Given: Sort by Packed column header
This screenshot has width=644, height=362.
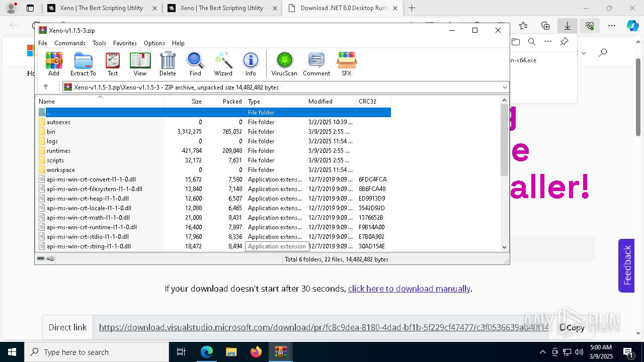Looking at the screenshot, I should 225,102.
